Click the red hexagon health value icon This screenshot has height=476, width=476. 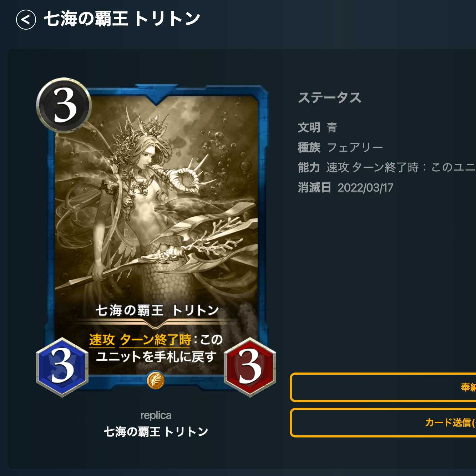click(x=250, y=367)
